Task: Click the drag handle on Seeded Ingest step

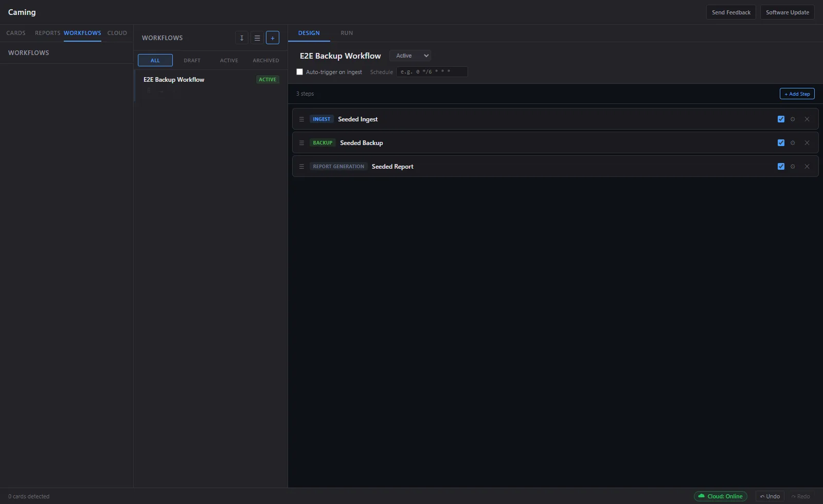Action: click(x=302, y=119)
